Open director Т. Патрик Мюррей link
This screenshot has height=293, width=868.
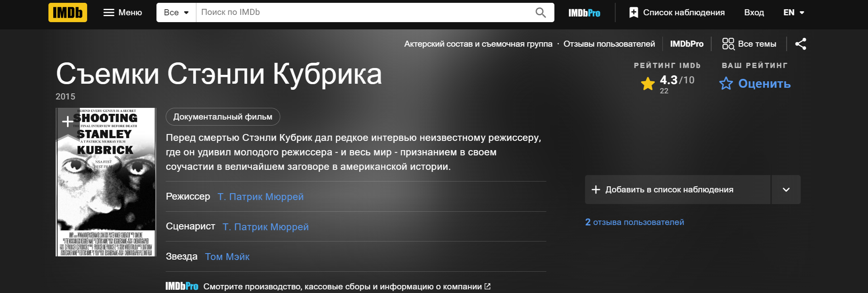pos(260,197)
